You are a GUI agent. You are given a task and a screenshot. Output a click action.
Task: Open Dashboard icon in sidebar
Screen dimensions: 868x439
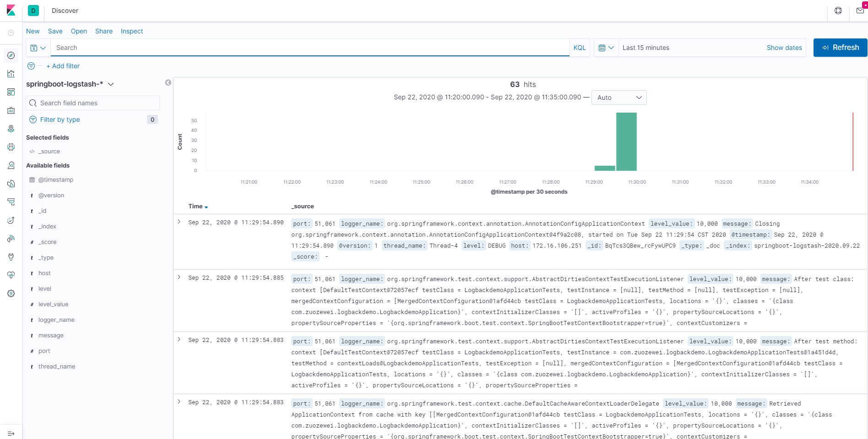pyautogui.click(x=11, y=92)
